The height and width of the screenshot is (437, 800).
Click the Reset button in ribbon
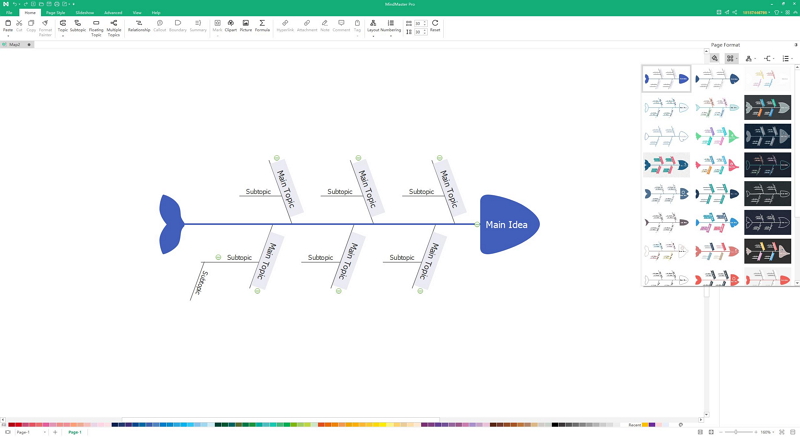click(x=435, y=25)
